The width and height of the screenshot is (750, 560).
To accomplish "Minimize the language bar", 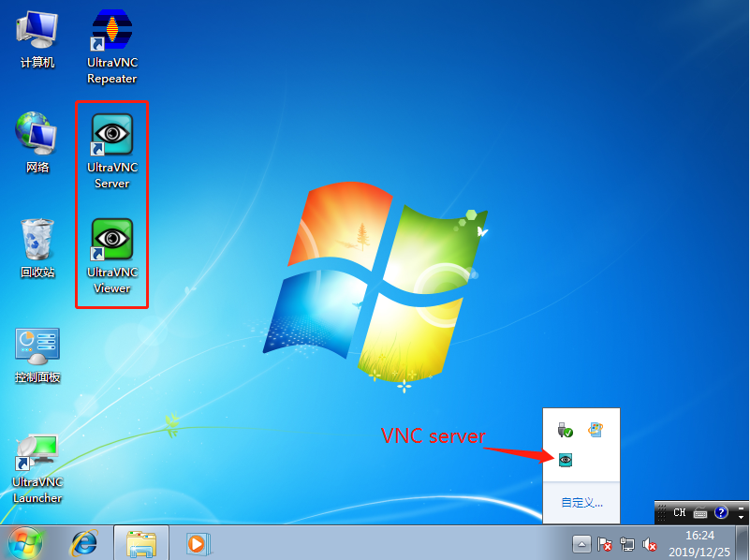I will coord(741,508).
